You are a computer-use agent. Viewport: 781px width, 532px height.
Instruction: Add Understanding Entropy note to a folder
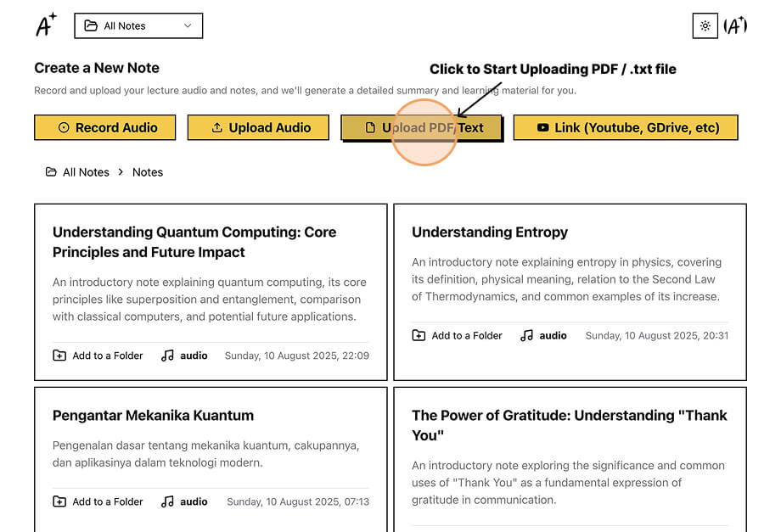[457, 335]
